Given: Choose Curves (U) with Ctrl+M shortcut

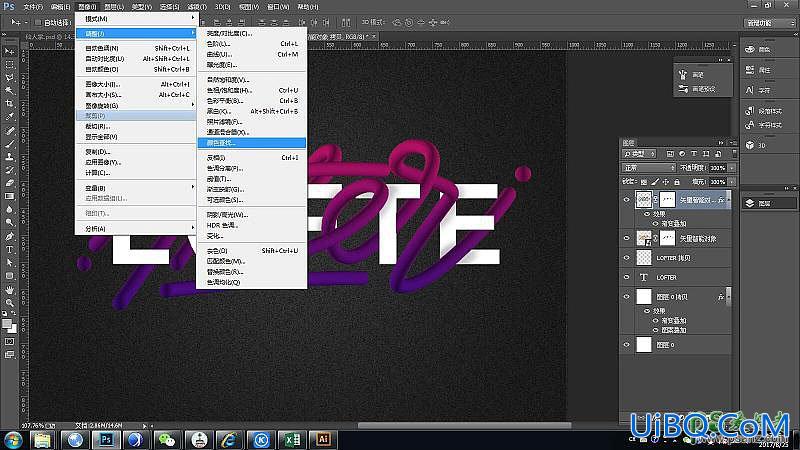Looking at the screenshot, I should pyautogui.click(x=252, y=54).
